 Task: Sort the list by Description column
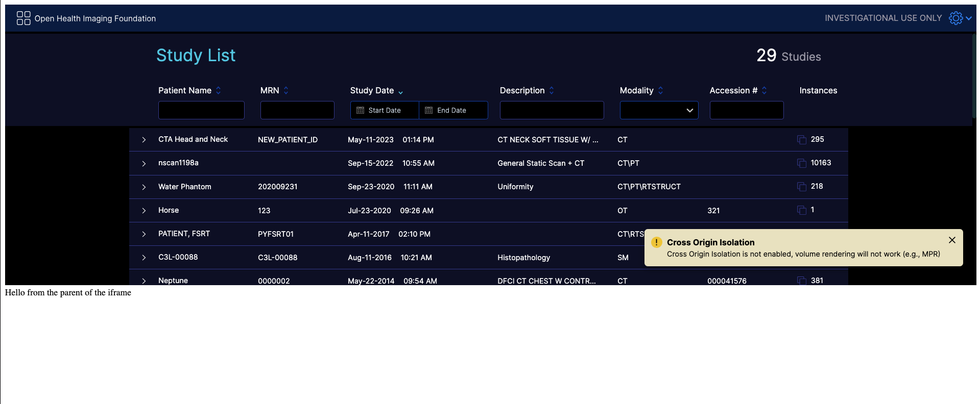552,90
